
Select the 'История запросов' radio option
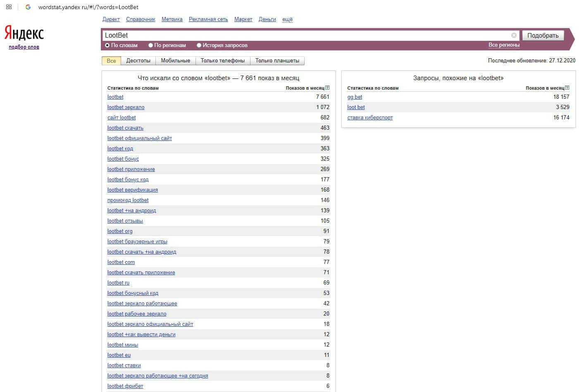(199, 45)
